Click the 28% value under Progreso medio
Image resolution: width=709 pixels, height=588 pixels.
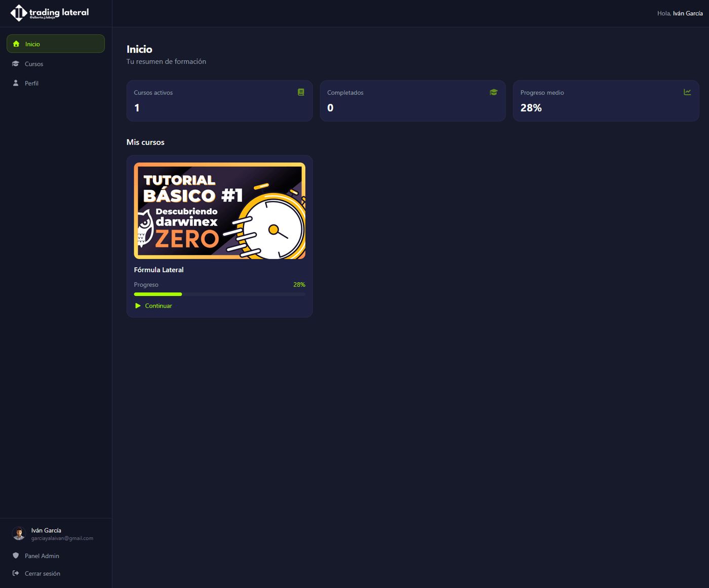pyautogui.click(x=531, y=108)
